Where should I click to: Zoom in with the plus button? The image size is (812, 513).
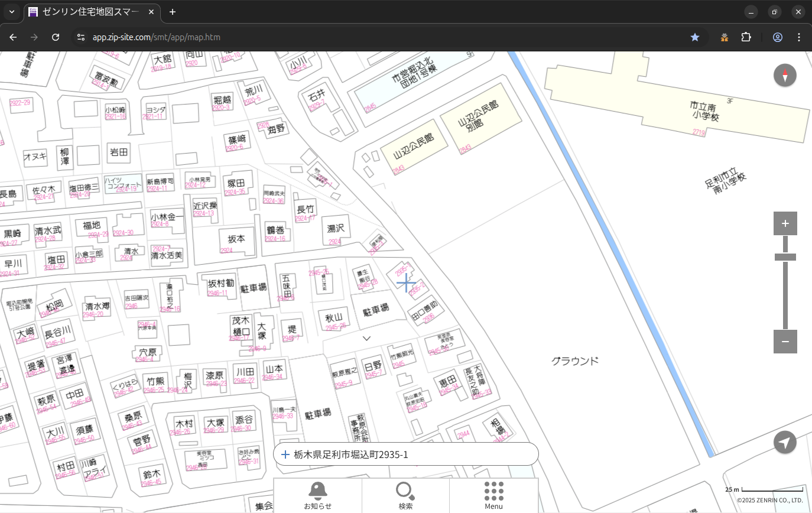click(x=785, y=223)
